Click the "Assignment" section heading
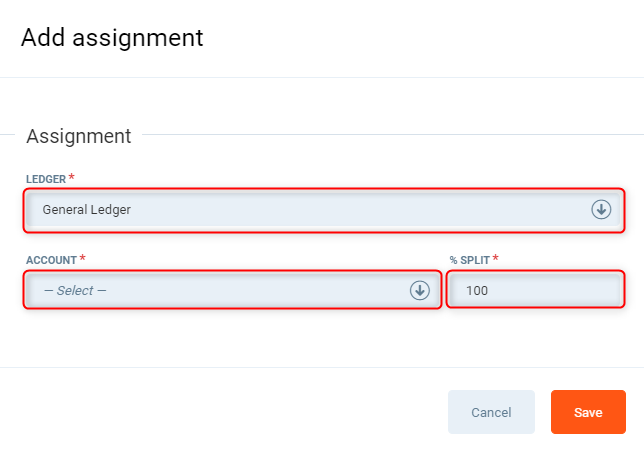 click(79, 136)
